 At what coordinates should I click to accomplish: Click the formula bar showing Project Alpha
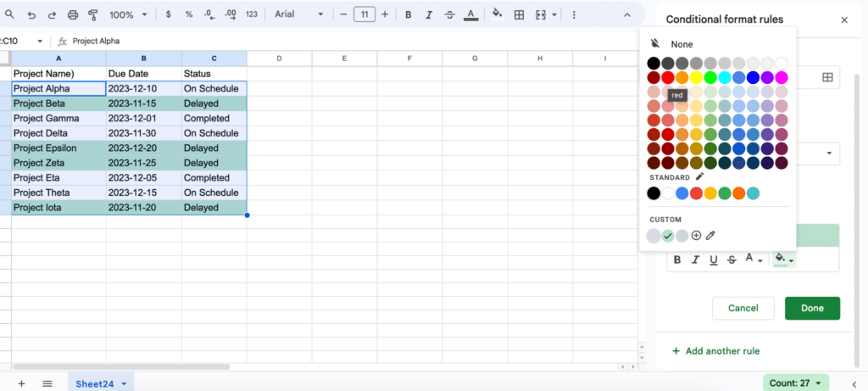coord(354,41)
